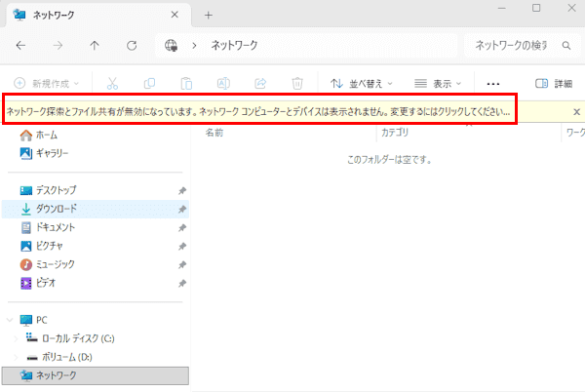Refresh the ネットワーク folder

tap(132, 46)
